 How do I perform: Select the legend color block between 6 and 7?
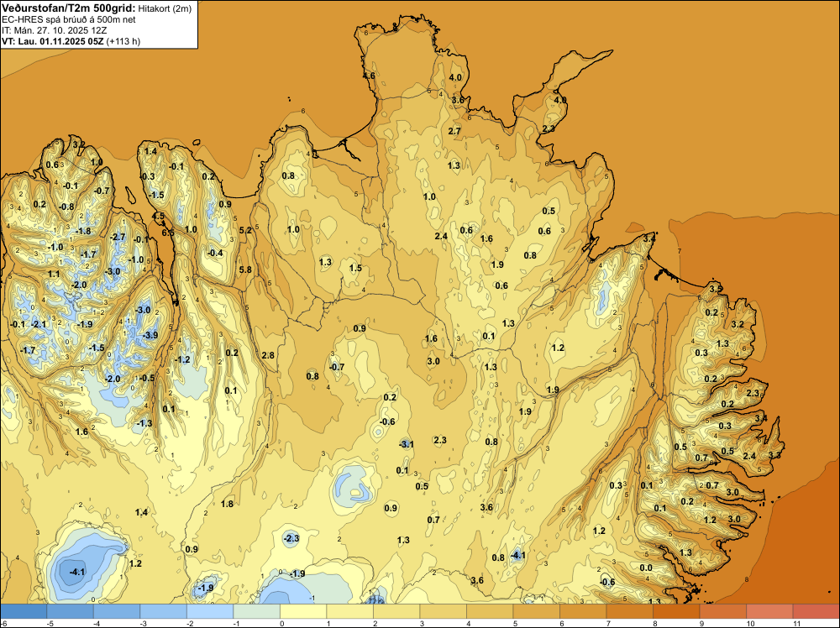[583, 611]
